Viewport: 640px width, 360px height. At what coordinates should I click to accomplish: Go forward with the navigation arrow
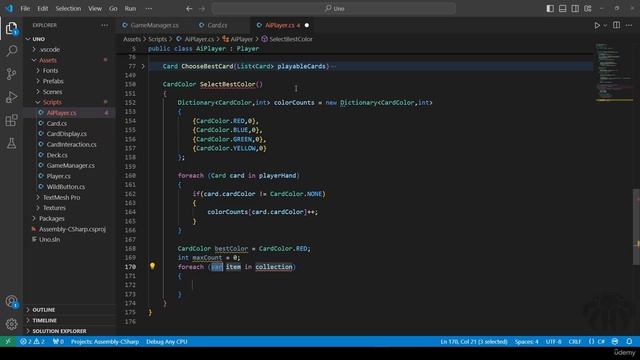point(202,9)
